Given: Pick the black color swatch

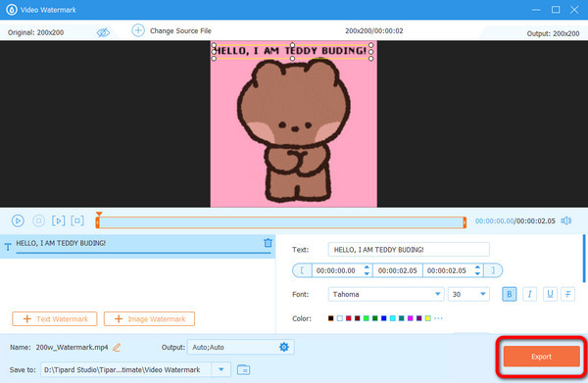Looking at the screenshot, I should (x=330, y=318).
